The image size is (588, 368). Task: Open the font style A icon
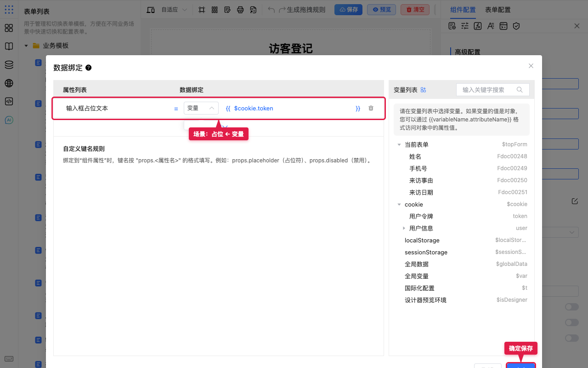pyautogui.click(x=491, y=26)
